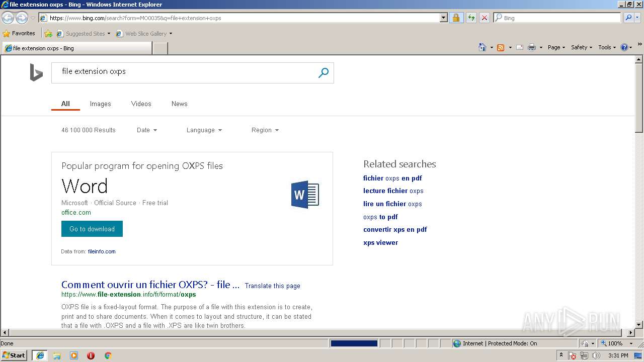Open related search 'xps viewer'
Image resolution: width=644 pixels, height=362 pixels.
click(380, 242)
